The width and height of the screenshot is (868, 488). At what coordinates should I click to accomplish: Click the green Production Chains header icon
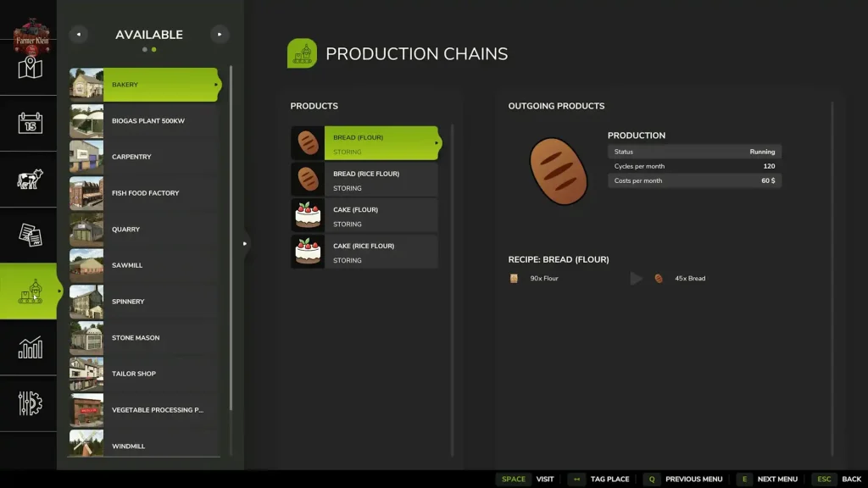(x=303, y=53)
